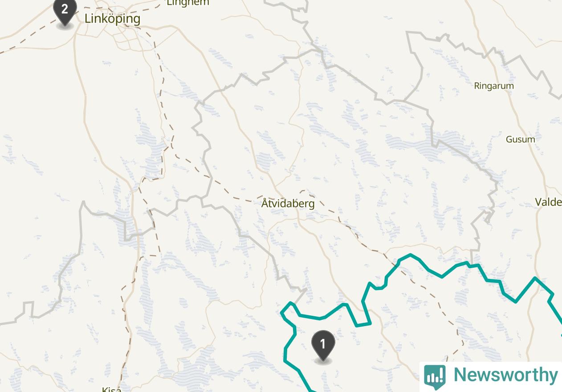The height and width of the screenshot is (392, 562).
Task: Click the Åtvidaberg town label
Action: [288, 204]
